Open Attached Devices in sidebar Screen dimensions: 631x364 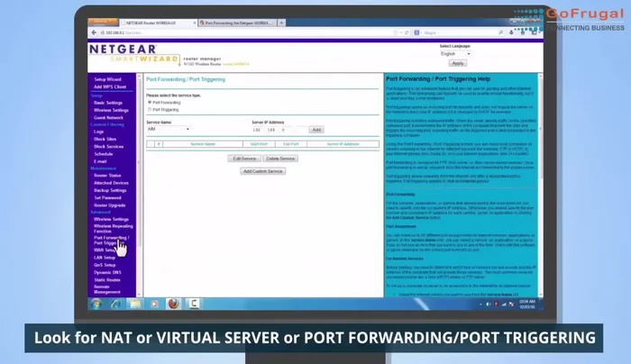[x=111, y=183]
